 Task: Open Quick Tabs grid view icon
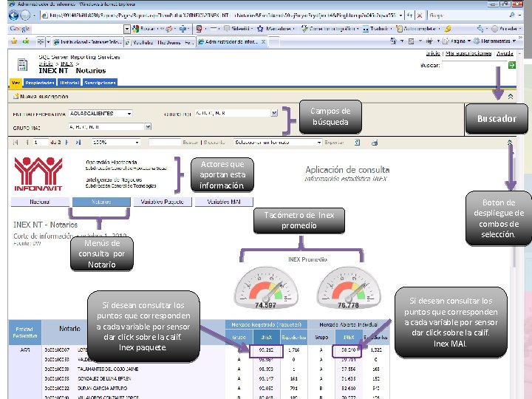click(41, 41)
